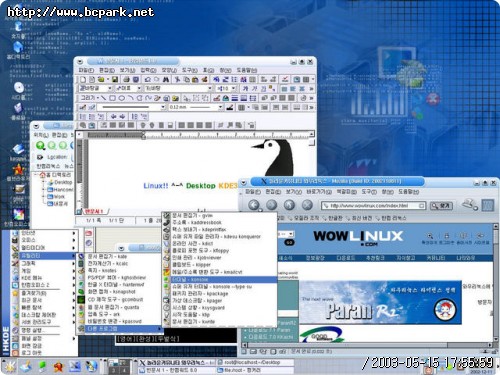Open the font name dropdown in Hancom Word
Image resolution: width=500 pixels, height=375 pixels.
(209, 88)
